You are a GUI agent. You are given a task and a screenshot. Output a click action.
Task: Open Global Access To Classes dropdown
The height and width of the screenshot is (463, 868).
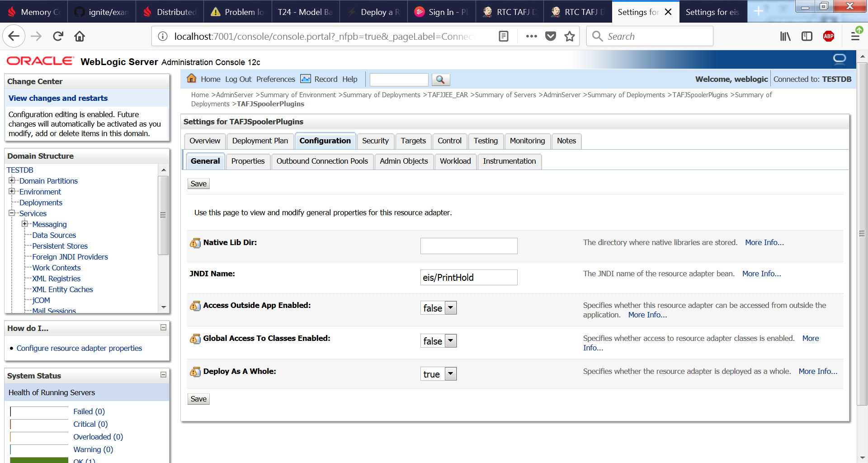(x=439, y=341)
